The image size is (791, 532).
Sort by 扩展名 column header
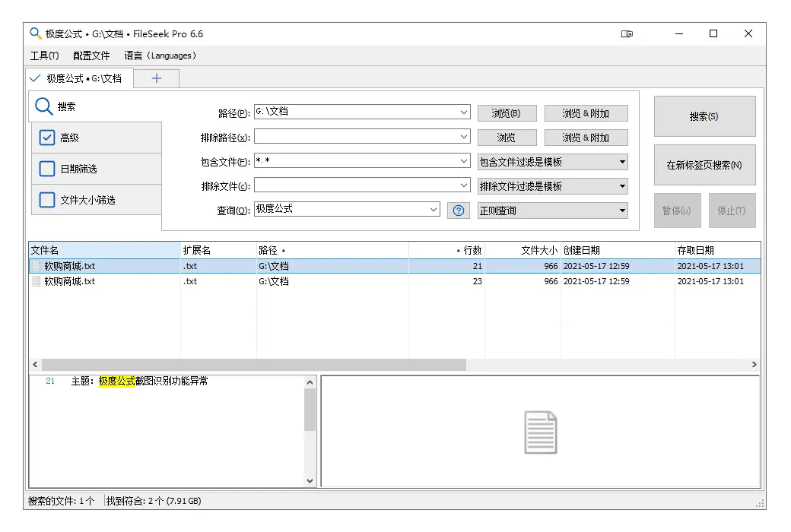pyautogui.click(x=218, y=250)
